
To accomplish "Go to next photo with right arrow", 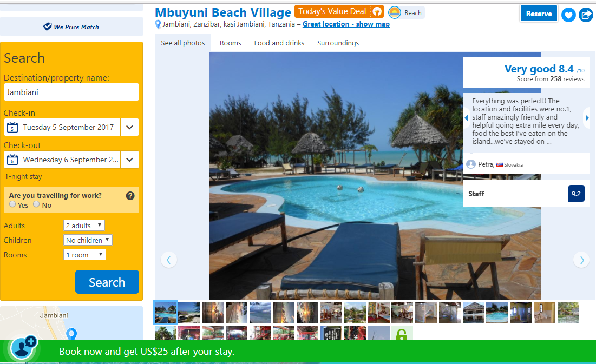I will pyautogui.click(x=581, y=260).
